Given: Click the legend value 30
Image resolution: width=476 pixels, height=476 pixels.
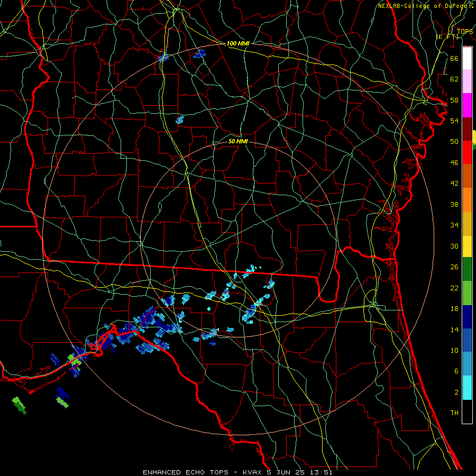Looking at the screenshot, I should tap(454, 246).
